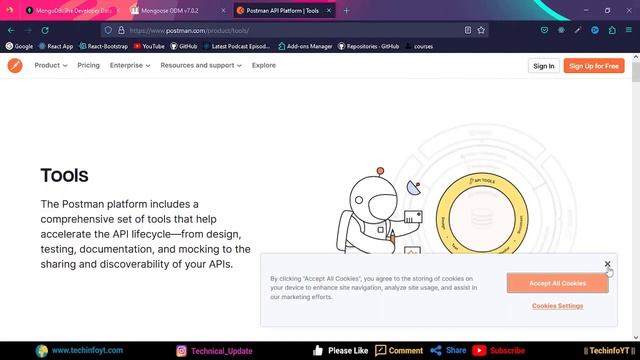Click Sign Up for Free button
The height and width of the screenshot is (360, 640).
click(594, 66)
